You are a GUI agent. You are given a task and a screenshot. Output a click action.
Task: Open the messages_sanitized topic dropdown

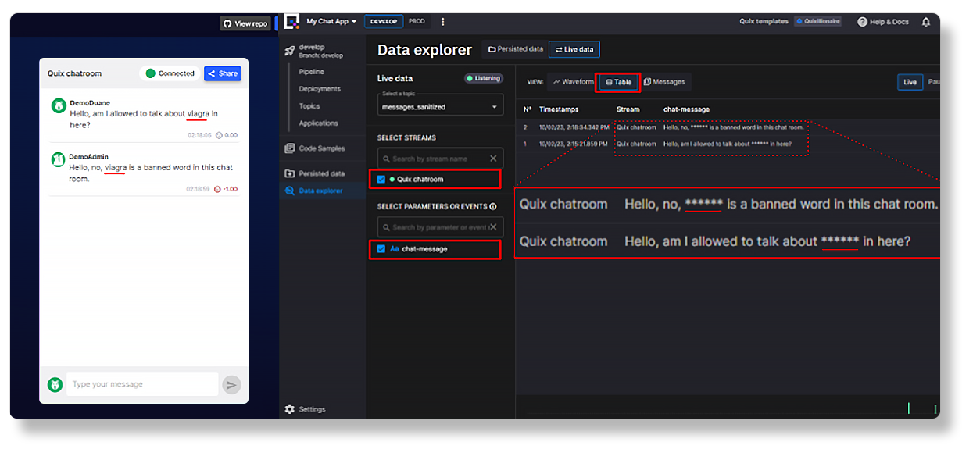tap(439, 105)
